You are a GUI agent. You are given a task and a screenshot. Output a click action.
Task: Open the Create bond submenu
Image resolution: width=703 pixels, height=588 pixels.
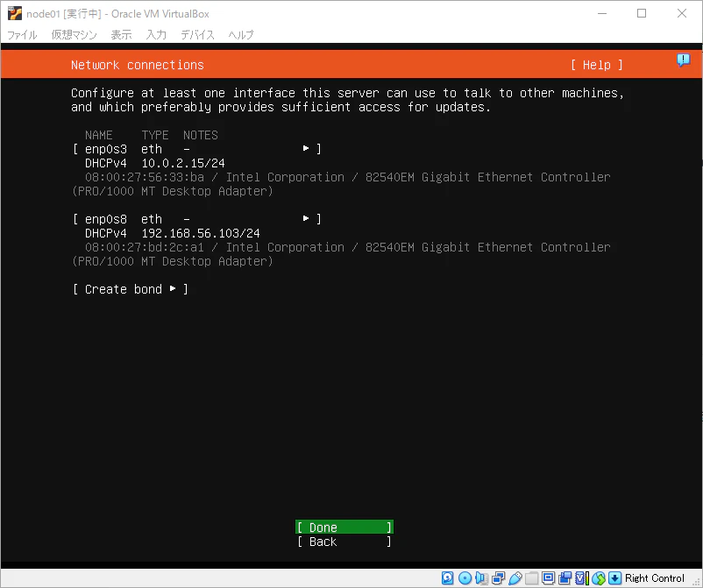click(x=130, y=289)
